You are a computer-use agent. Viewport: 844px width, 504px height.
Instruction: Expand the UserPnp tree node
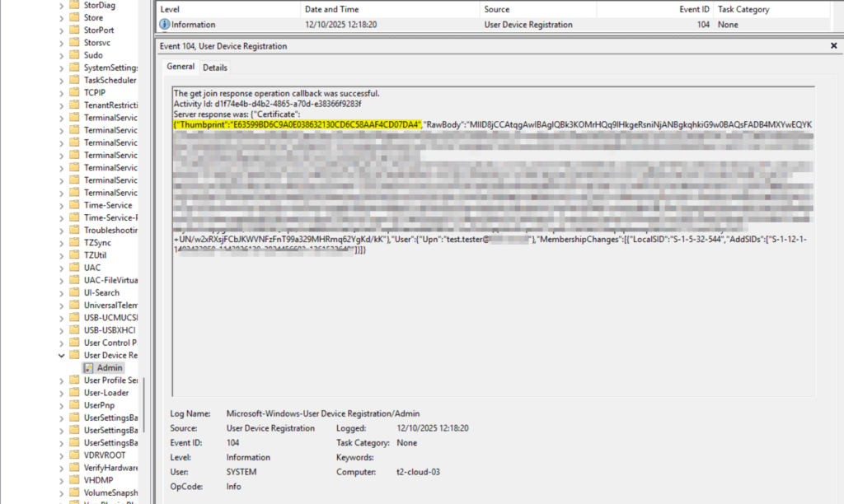coord(62,405)
